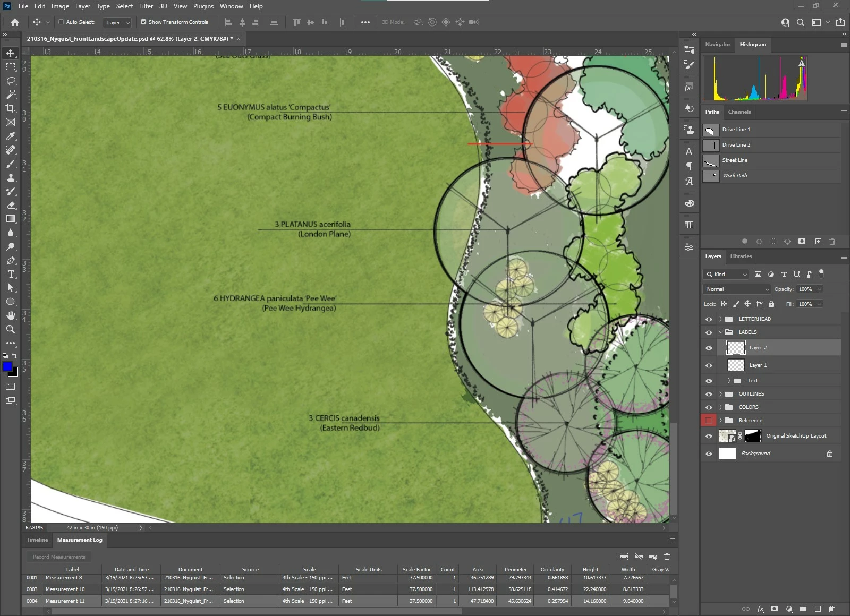850x616 pixels.
Task: Open the Filter menu
Action: pyautogui.click(x=146, y=6)
